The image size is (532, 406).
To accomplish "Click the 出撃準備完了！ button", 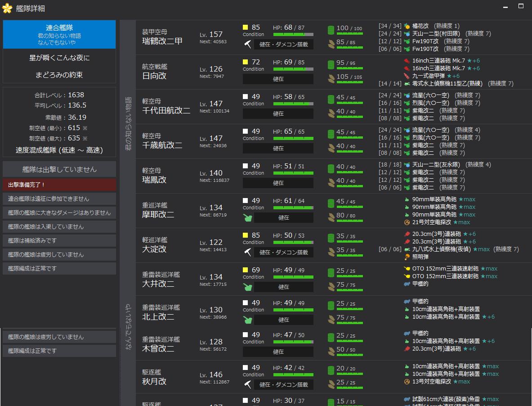I will tap(59, 185).
